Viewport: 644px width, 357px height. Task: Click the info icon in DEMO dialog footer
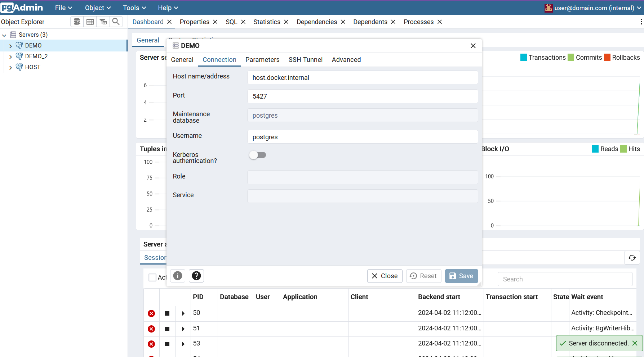178,276
